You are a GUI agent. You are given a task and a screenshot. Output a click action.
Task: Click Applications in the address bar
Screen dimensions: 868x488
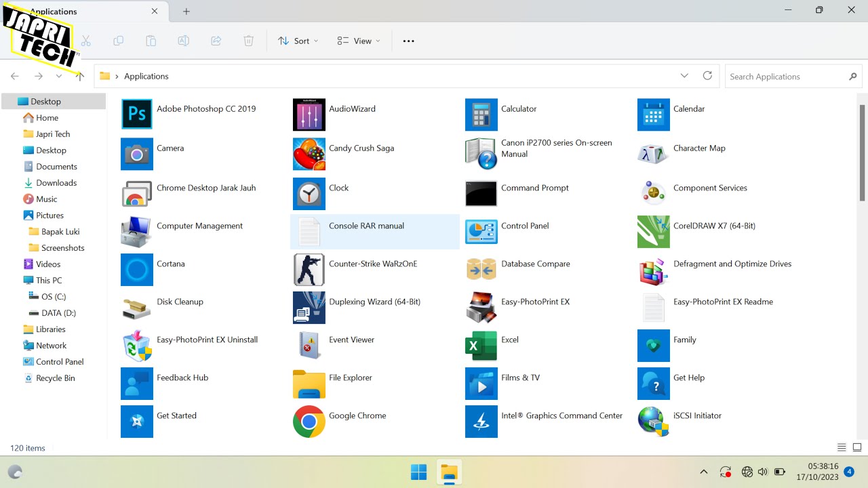(x=146, y=77)
